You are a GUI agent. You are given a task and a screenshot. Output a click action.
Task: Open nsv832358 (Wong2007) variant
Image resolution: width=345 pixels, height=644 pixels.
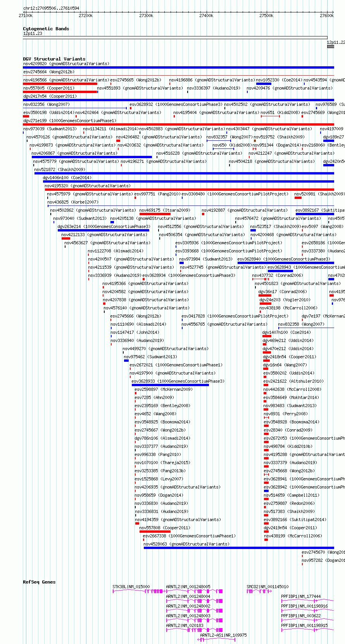[302, 324]
